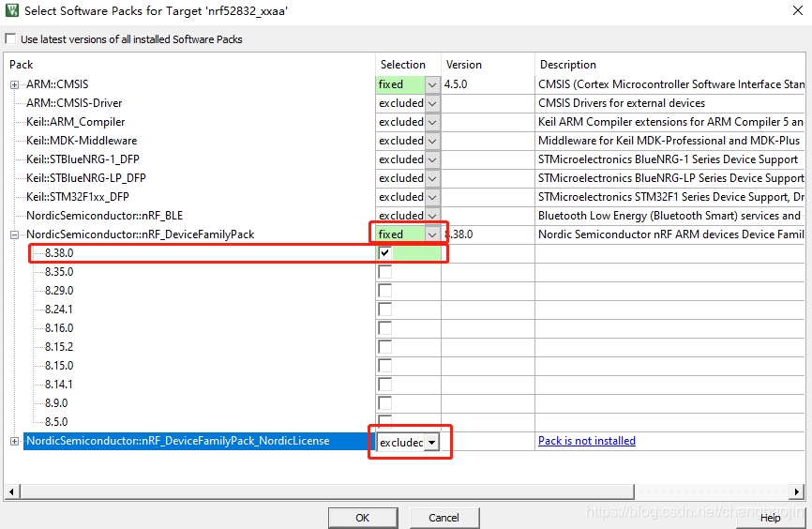Click the Cancel button

[444, 518]
